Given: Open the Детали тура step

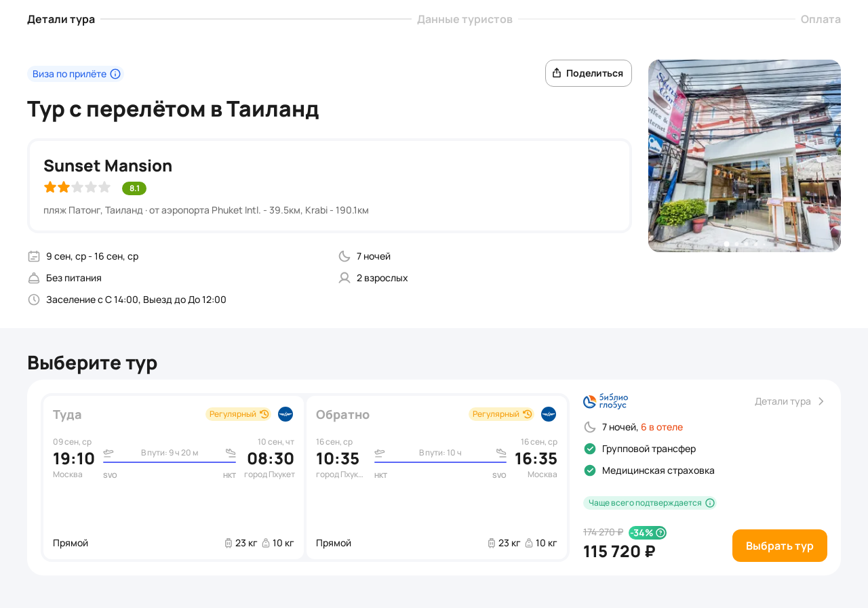Looking at the screenshot, I should point(61,19).
